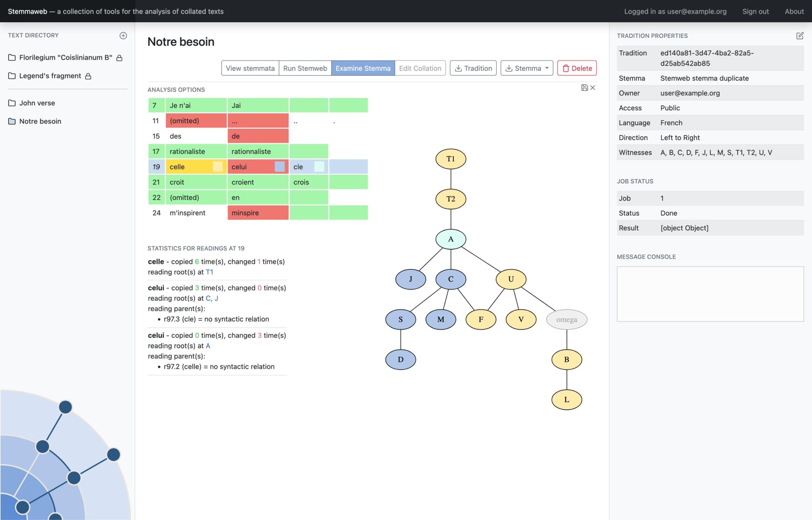812x520 pixels.
Task: Select row 7 in the analysis table
Action: pos(156,105)
